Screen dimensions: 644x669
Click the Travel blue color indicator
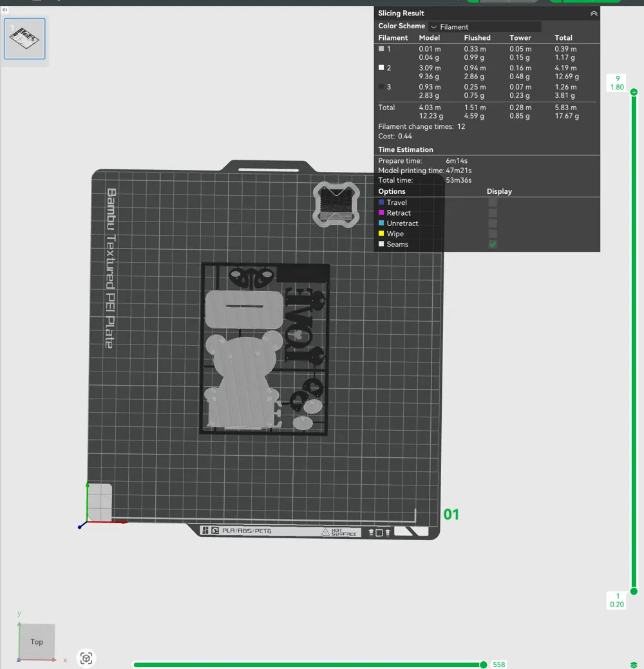[x=382, y=202]
